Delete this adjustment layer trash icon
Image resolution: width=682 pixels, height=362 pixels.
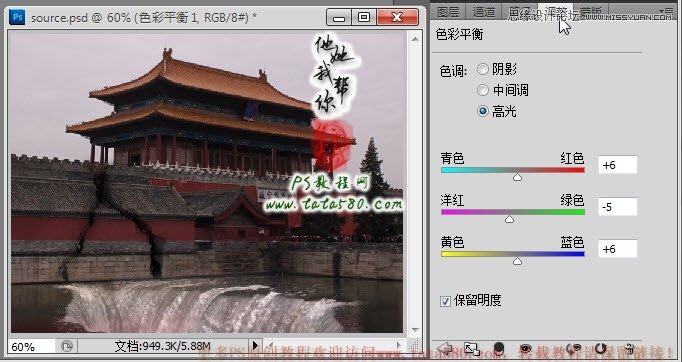click(629, 349)
